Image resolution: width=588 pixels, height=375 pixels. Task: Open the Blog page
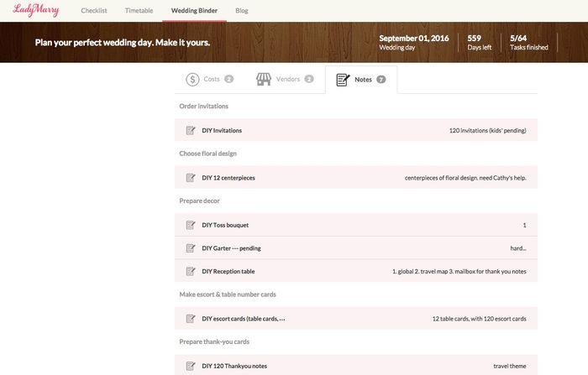coord(242,11)
